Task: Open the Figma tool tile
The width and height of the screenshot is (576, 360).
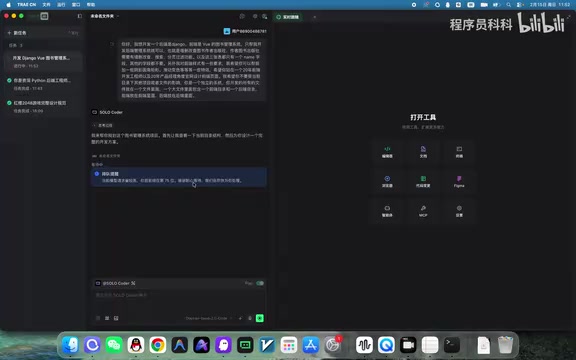Action: tap(459, 181)
